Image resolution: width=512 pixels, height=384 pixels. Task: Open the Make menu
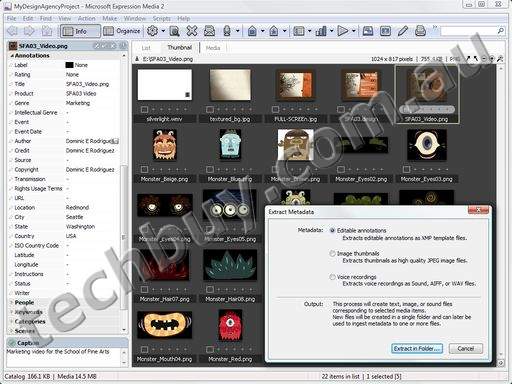click(110, 18)
